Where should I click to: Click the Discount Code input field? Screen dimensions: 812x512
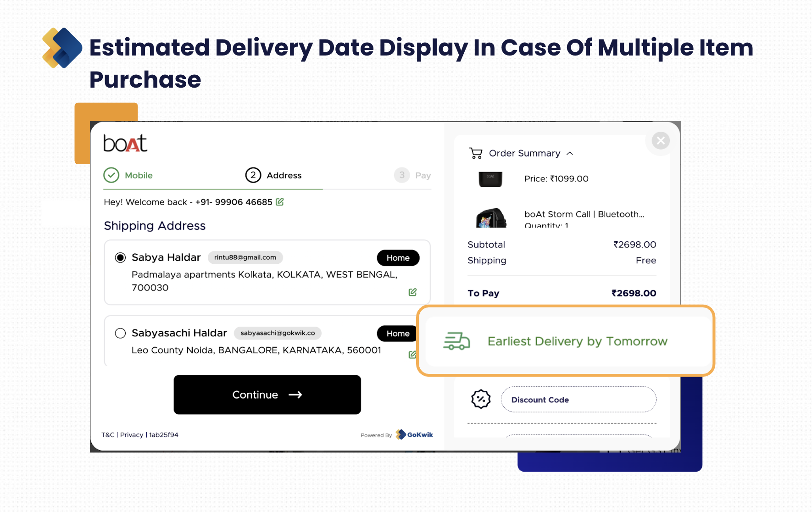coord(578,400)
